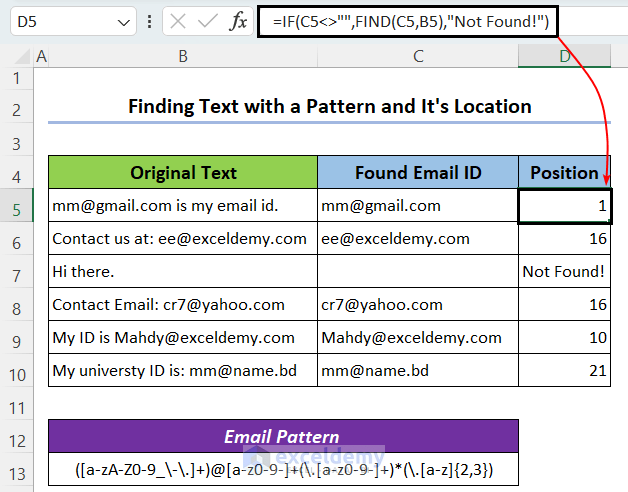Click the 'Found Email ID' header cell
628x492 pixels.
[418, 173]
